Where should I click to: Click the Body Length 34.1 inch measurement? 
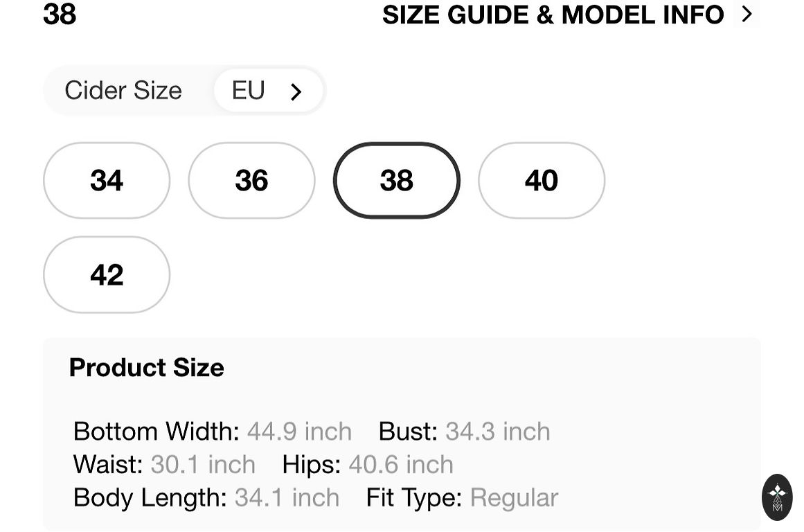point(287,498)
